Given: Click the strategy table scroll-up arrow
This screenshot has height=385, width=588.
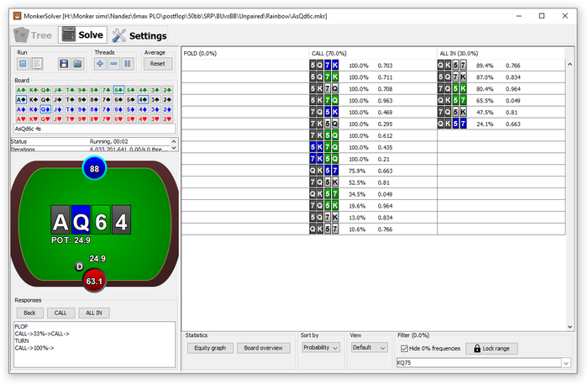Looking at the screenshot, I should point(570,64).
